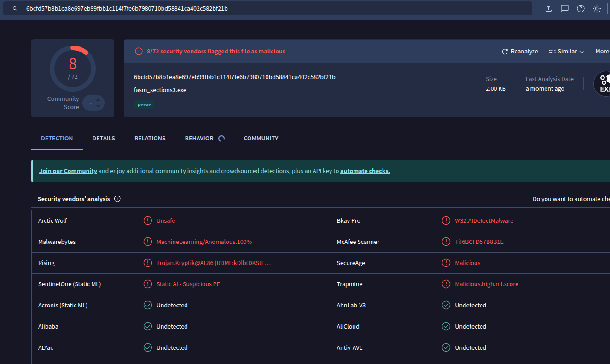This screenshot has width=610, height=364.
Task: Click the Bkav Pro vendor name
Action: point(349,220)
